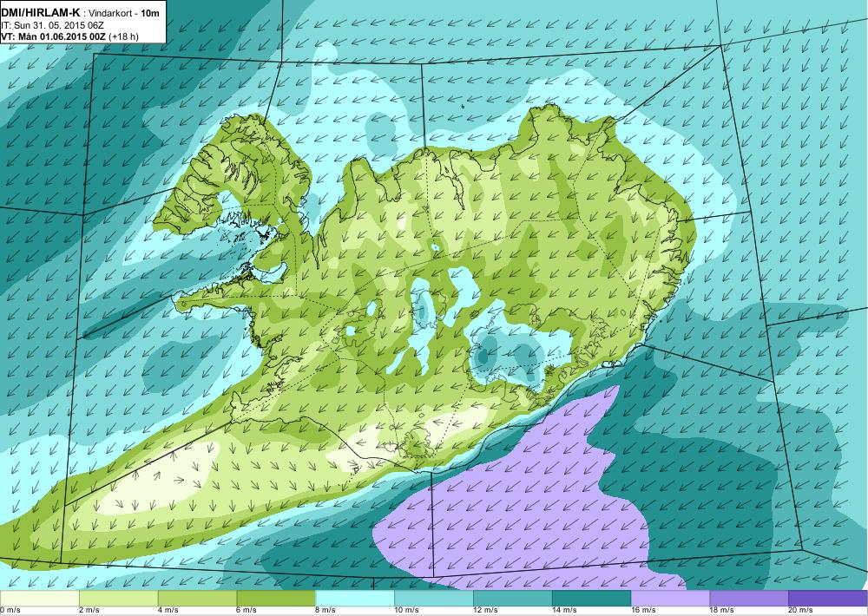This screenshot has height=616, width=868.
Task: Select the light cyan 8–10 m/s legend swatch
Action: click(x=355, y=599)
